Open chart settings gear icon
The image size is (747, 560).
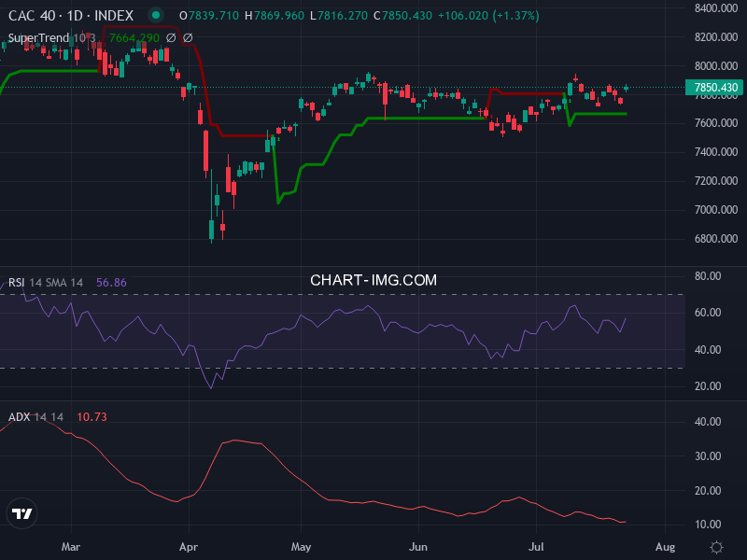pos(716,547)
